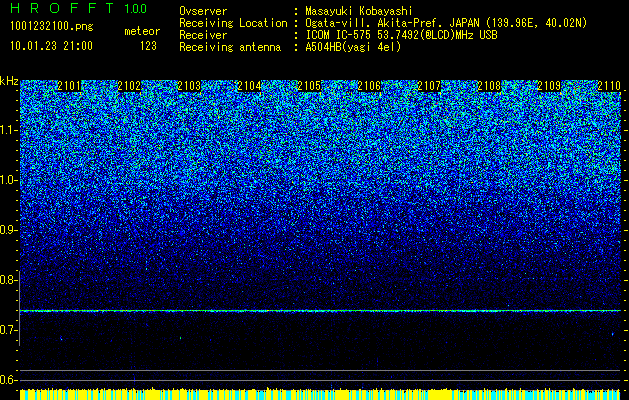629x400 pixels.
Task: Click the date stamp 10.01.23 21:00
Action: tap(51, 46)
